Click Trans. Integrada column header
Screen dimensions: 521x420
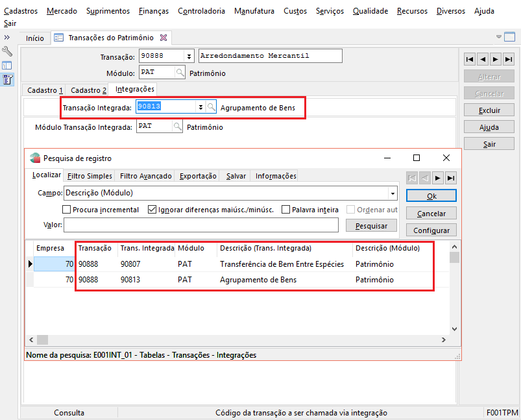click(147, 248)
